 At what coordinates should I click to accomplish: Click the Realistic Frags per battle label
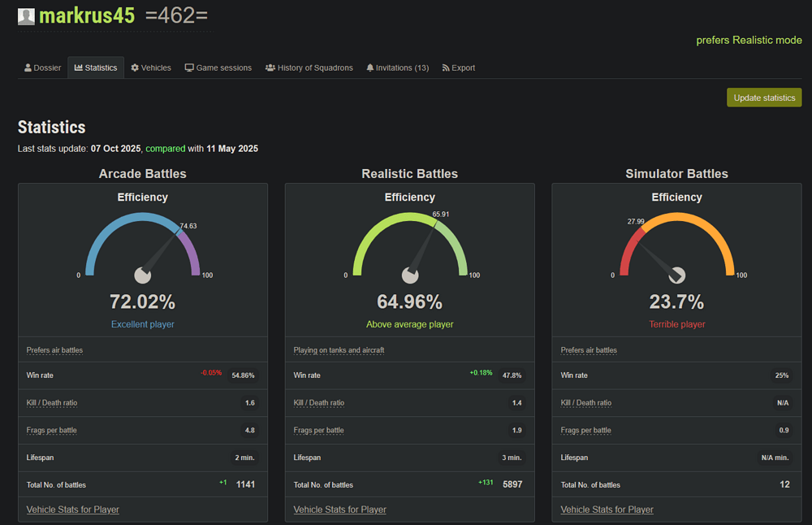coord(318,431)
